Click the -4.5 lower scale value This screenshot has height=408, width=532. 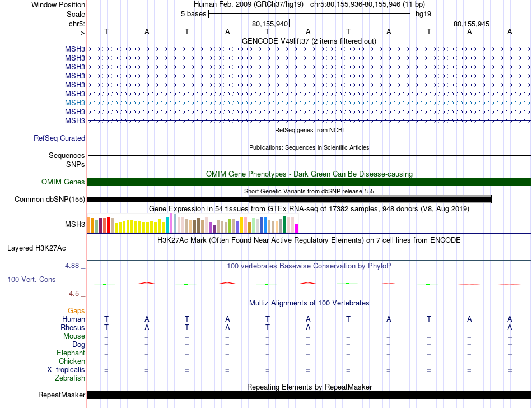(73, 293)
